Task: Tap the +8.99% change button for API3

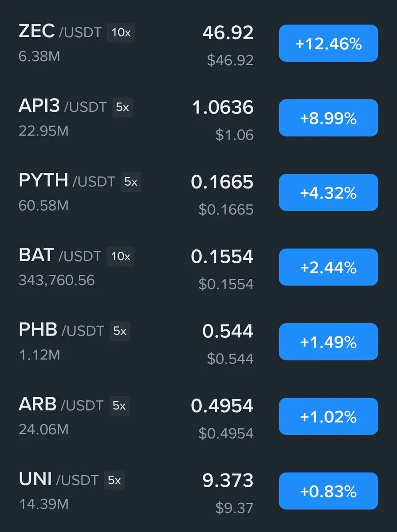Action: pos(328,118)
